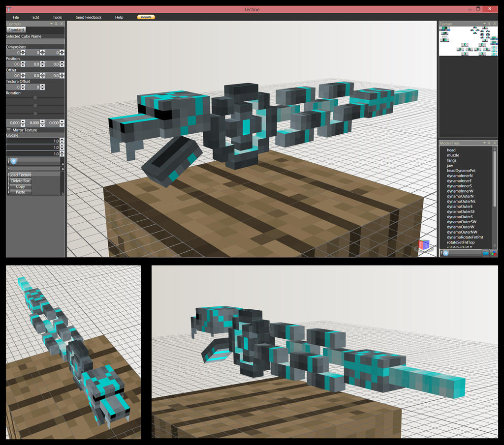
Task: Select dynamoOuterNE in Model Tree
Action: coord(461,202)
